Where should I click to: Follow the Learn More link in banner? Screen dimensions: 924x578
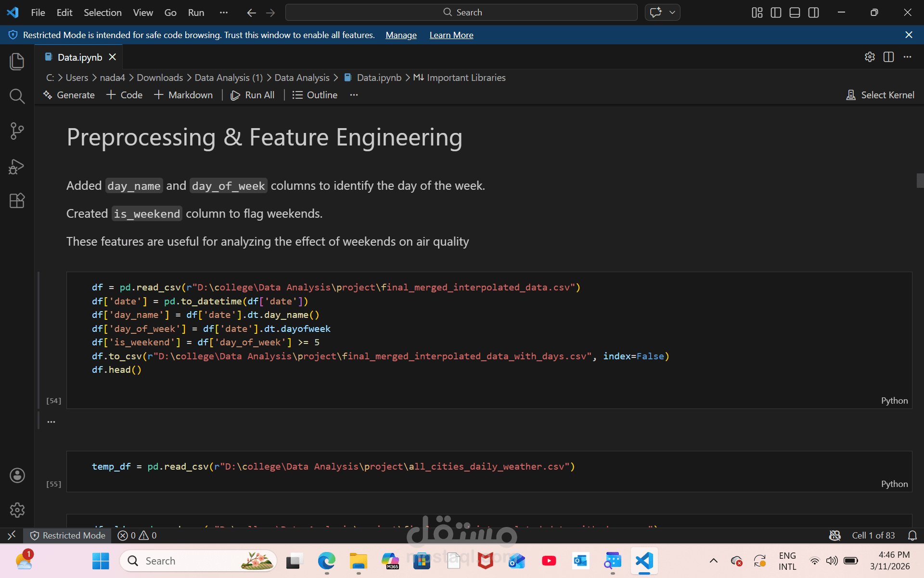click(x=451, y=35)
